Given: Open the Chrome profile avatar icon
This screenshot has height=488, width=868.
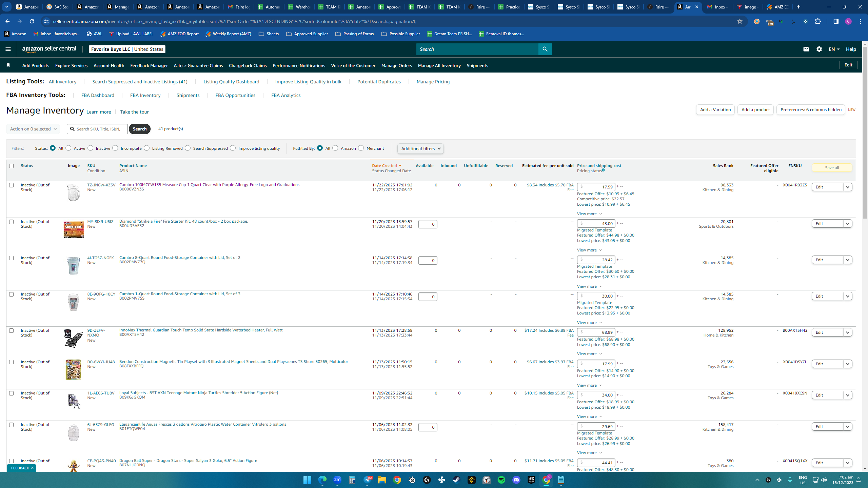Looking at the screenshot, I should click(x=848, y=21).
